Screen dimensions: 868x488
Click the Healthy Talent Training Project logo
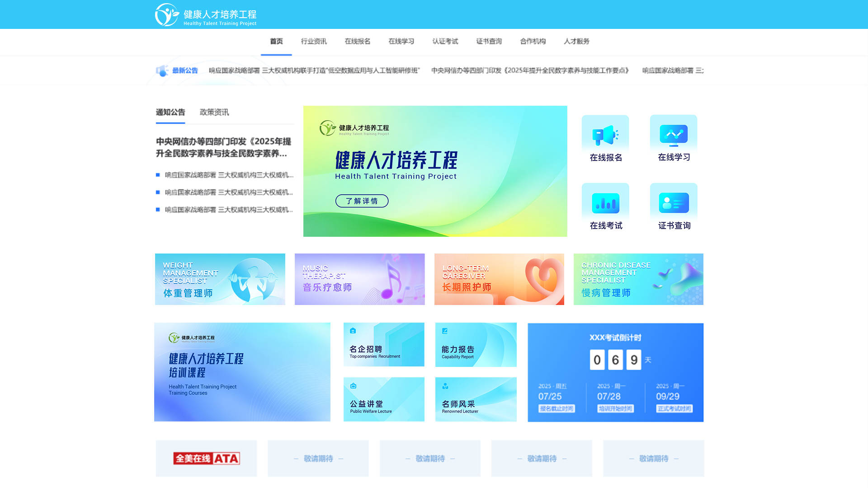pos(206,15)
